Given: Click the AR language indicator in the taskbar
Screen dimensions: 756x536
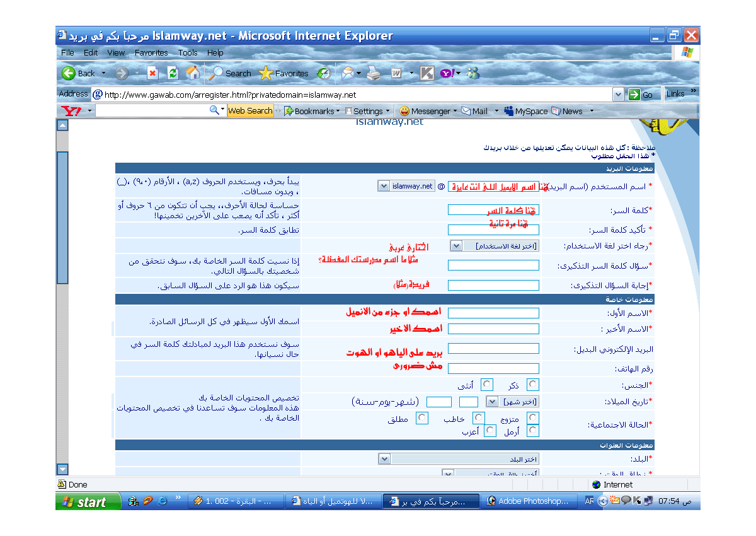Looking at the screenshot, I should pos(589,501).
